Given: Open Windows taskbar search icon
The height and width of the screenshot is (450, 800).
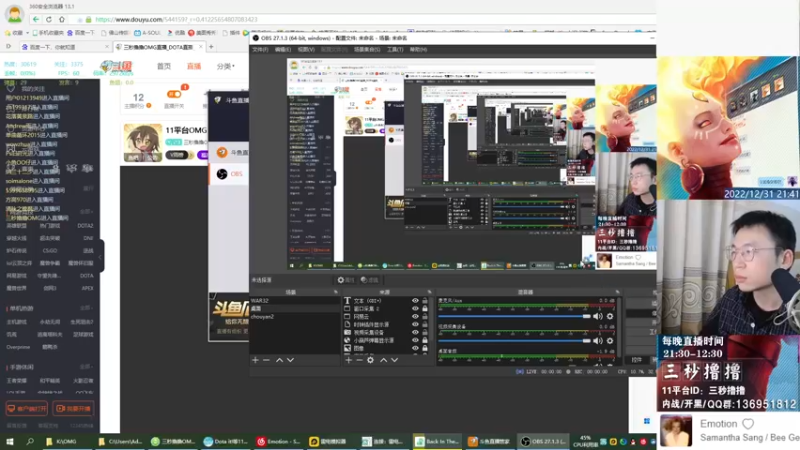Looking at the screenshot, I should [x=30, y=441].
